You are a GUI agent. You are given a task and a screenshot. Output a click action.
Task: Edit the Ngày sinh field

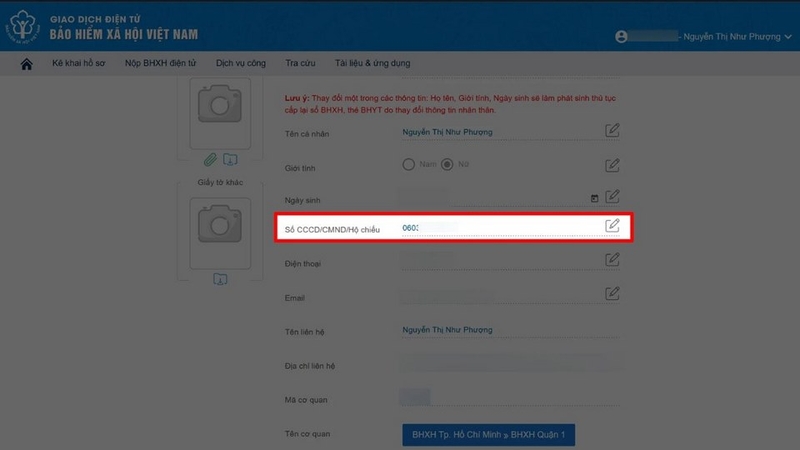[x=612, y=197]
